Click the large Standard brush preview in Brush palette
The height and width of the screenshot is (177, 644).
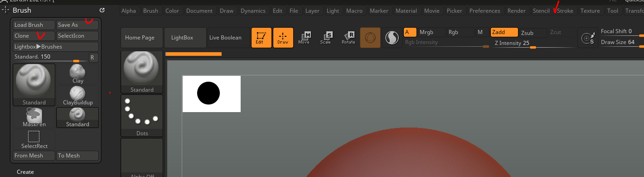34,85
